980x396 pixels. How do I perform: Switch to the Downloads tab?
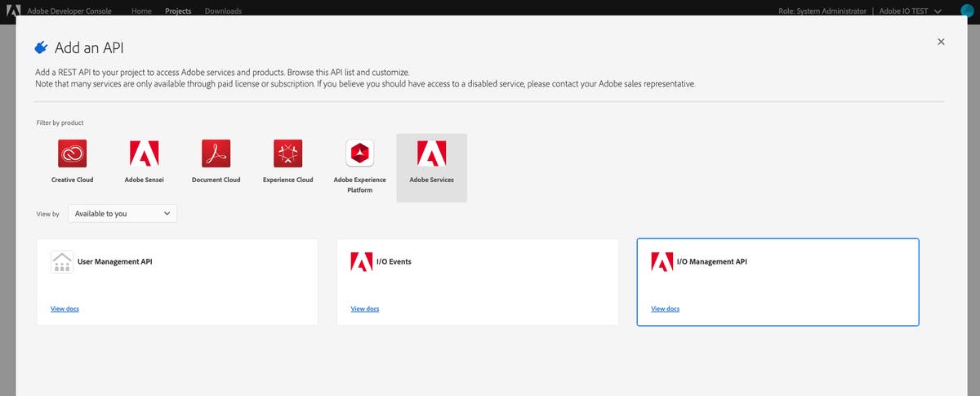pos(223,11)
